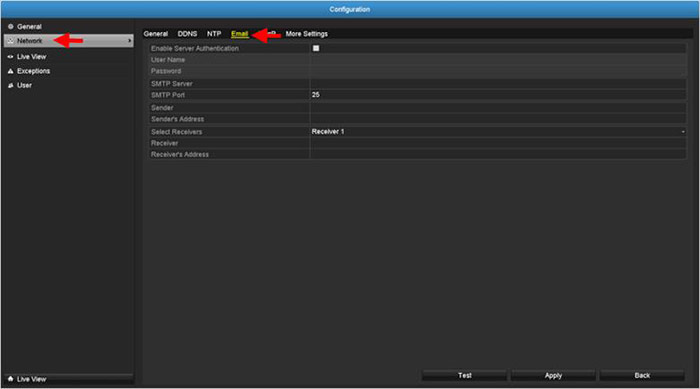Viewport: 700px width, 389px height.
Task: Click the Receiver's Address field
Action: (x=498, y=155)
